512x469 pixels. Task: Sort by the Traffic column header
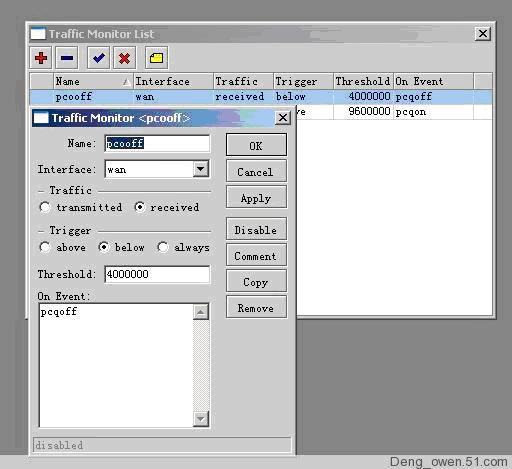(x=243, y=81)
